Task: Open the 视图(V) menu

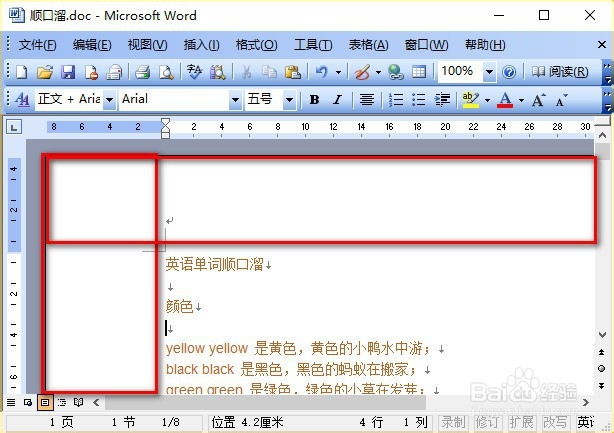Action: [148, 45]
